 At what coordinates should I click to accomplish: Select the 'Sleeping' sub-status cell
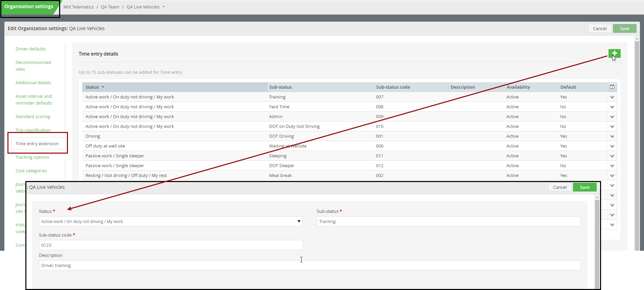click(278, 156)
